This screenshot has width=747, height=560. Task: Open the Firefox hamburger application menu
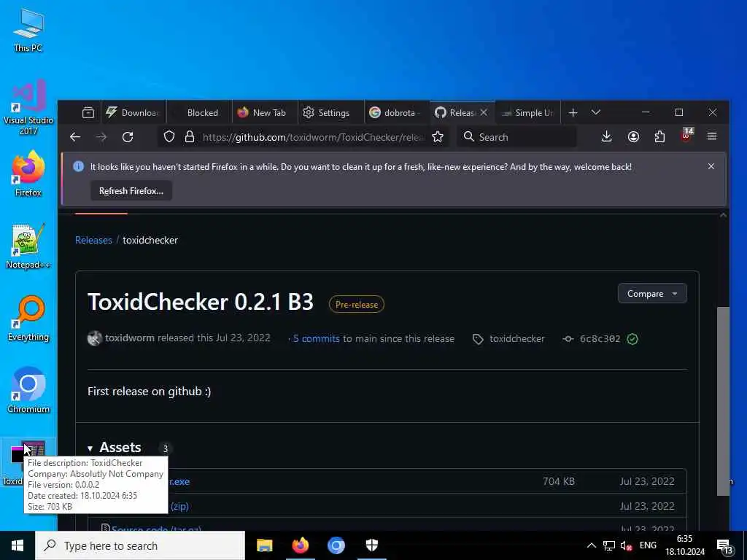(x=712, y=136)
